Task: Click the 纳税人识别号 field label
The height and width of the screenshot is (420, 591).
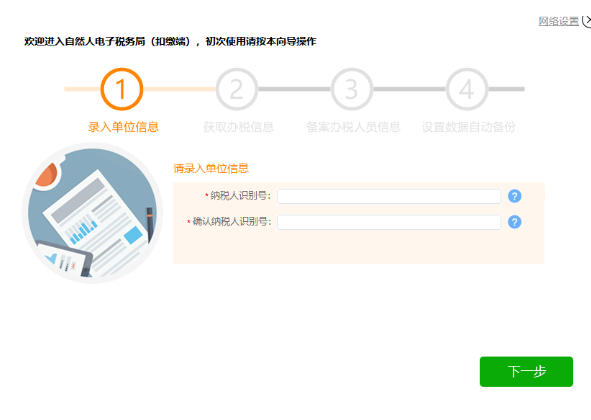Action: (240, 196)
